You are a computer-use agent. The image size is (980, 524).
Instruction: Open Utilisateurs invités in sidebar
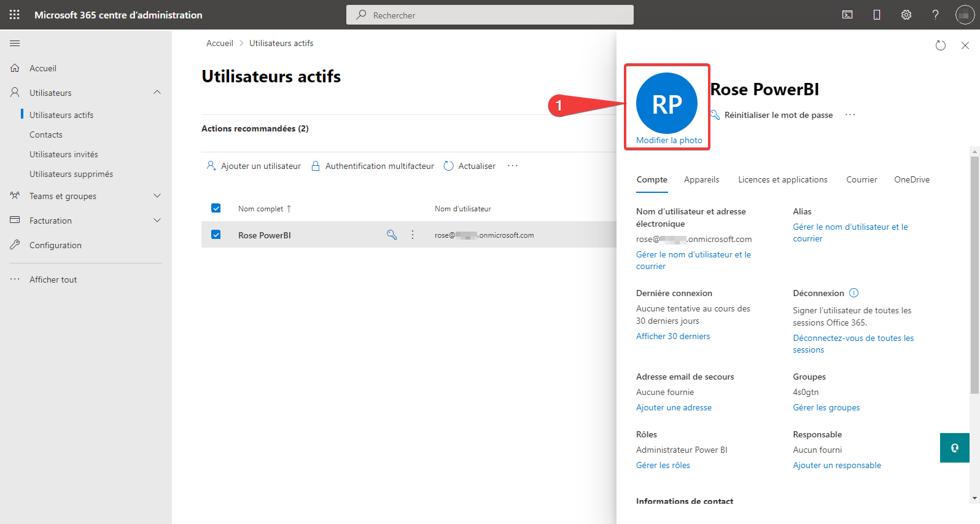coord(64,154)
